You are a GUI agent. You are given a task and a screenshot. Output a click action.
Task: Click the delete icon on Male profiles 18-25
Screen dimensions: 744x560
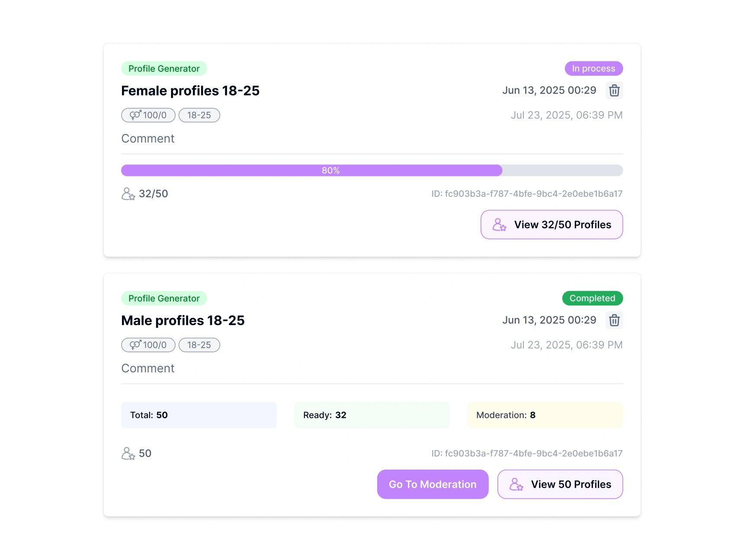614,320
